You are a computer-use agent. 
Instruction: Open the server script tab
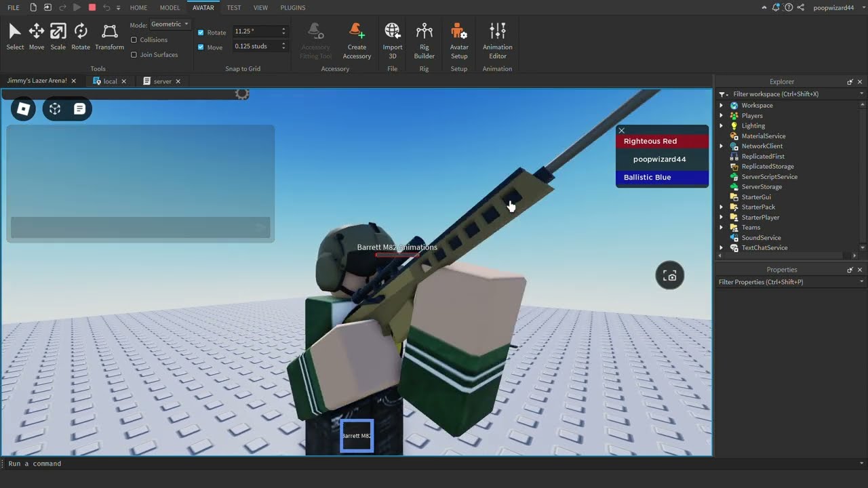163,81
